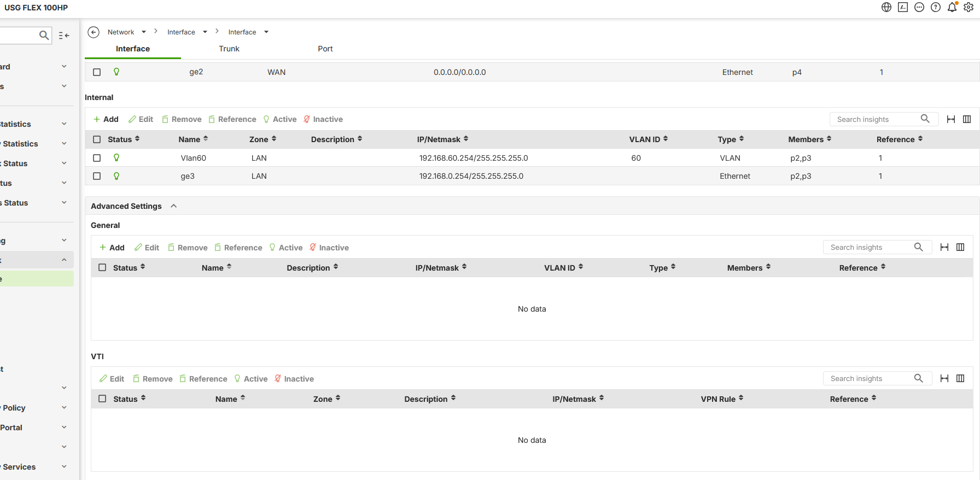Sort VTI table by VPN Rule arrows
The height and width of the screenshot is (480, 980).
pyautogui.click(x=741, y=399)
